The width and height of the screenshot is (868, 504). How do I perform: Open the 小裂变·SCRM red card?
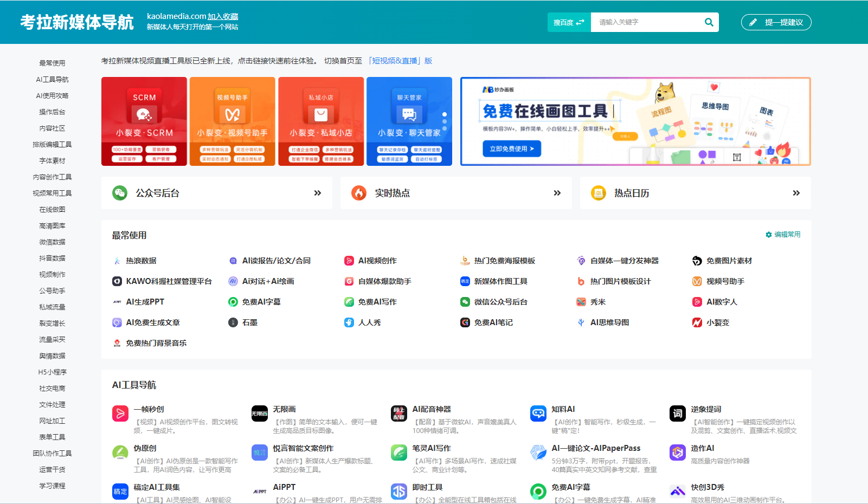point(144,121)
